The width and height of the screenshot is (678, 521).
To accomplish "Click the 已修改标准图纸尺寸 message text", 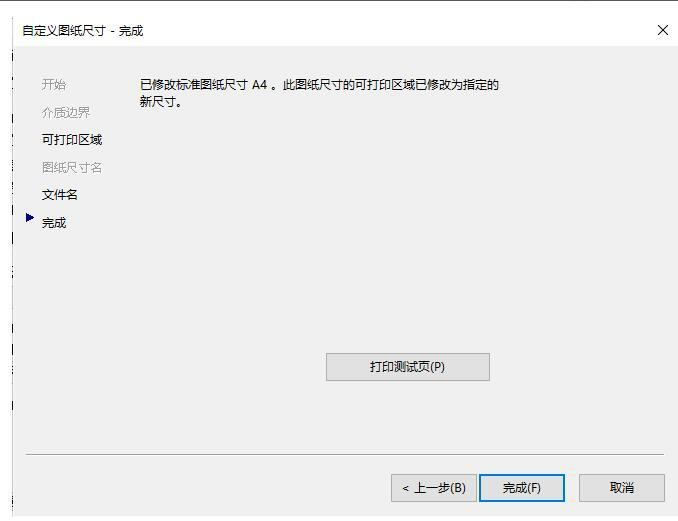I will point(194,84).
